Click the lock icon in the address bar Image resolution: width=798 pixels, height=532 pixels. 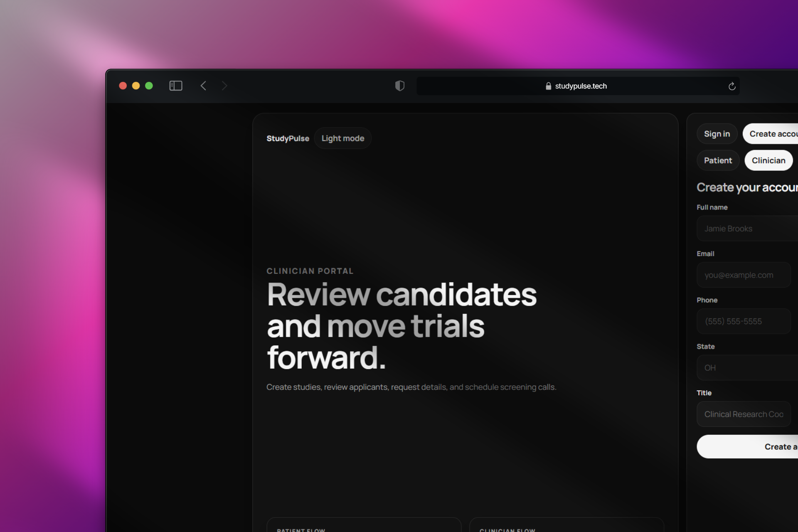548,86
